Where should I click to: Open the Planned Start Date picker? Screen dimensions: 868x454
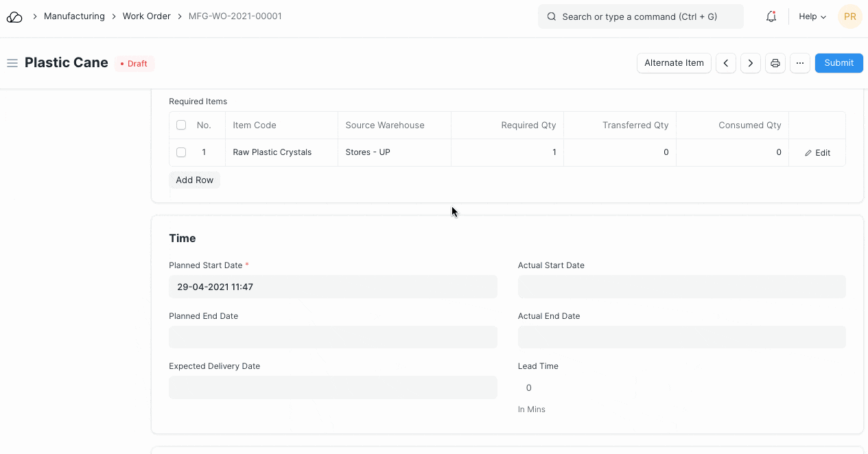[333, 287]
